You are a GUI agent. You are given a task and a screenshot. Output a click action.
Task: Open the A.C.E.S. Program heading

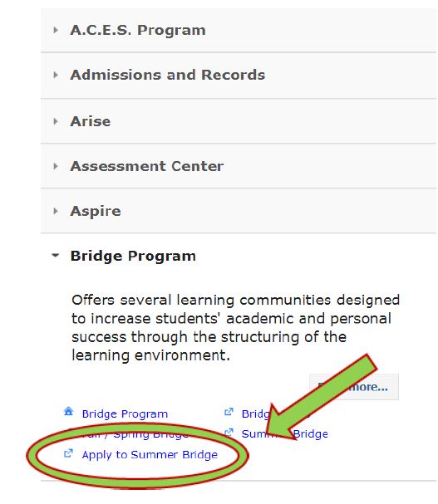click(x=138, y=30)
